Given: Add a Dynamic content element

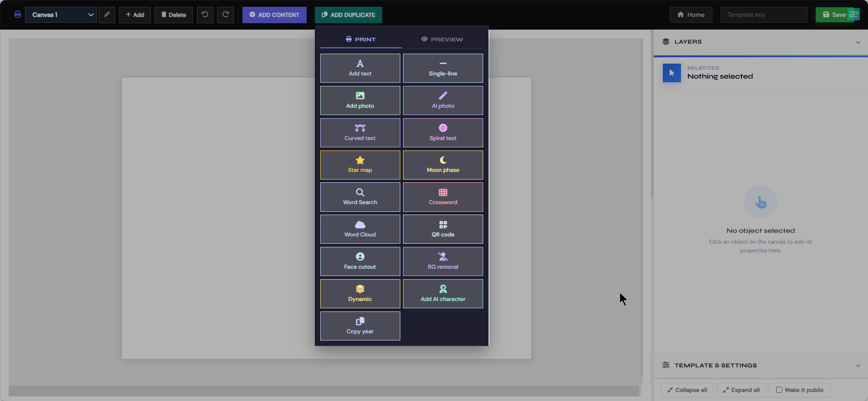Looking at the screenshot, I should pyautogui.click(x=360, y=294).
